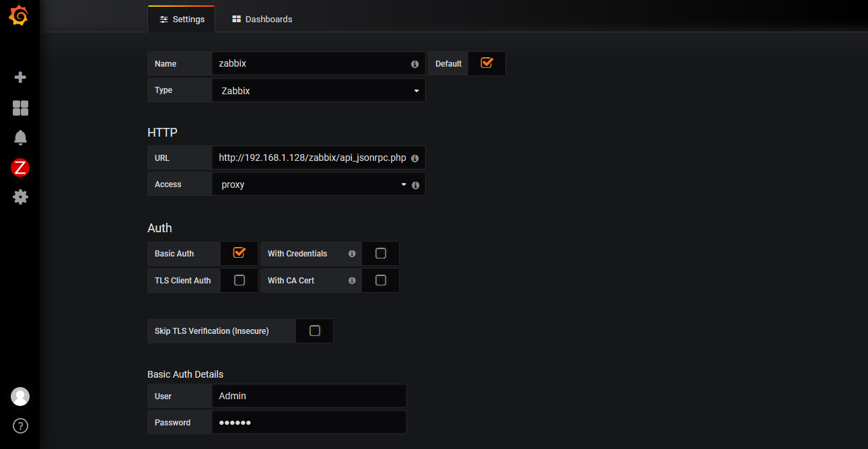Open the Grafana home logo
Viewport: 868px width, 449px height.
[x=20, y=15]
